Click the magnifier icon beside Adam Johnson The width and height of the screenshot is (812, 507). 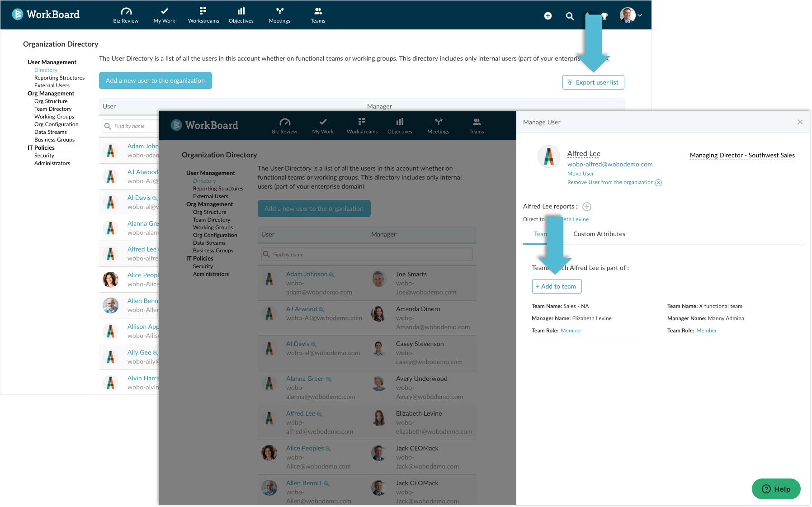point(332,275)
